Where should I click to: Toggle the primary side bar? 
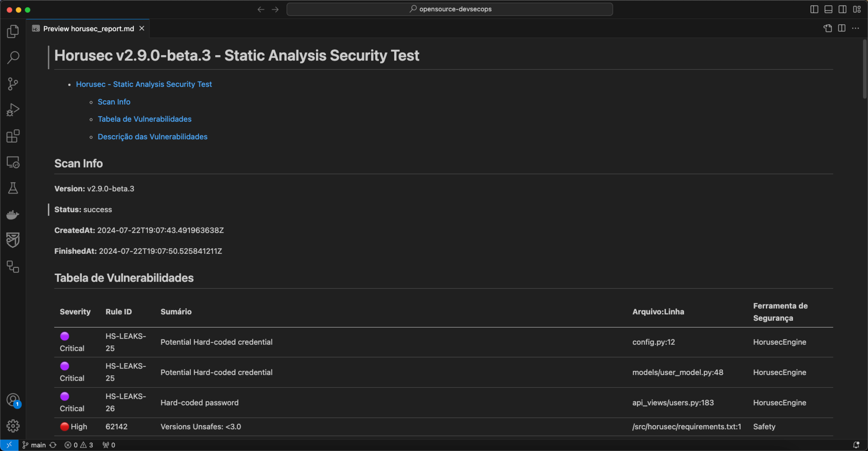tap(814, 9)
